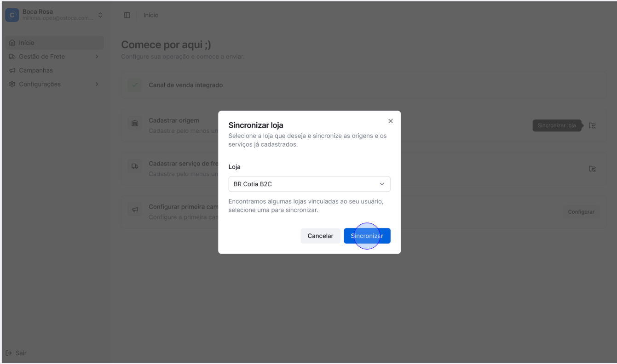Click sync store icon in Cadastrar origem row
The width and height of the screenshot is (617, 364).
592,125
